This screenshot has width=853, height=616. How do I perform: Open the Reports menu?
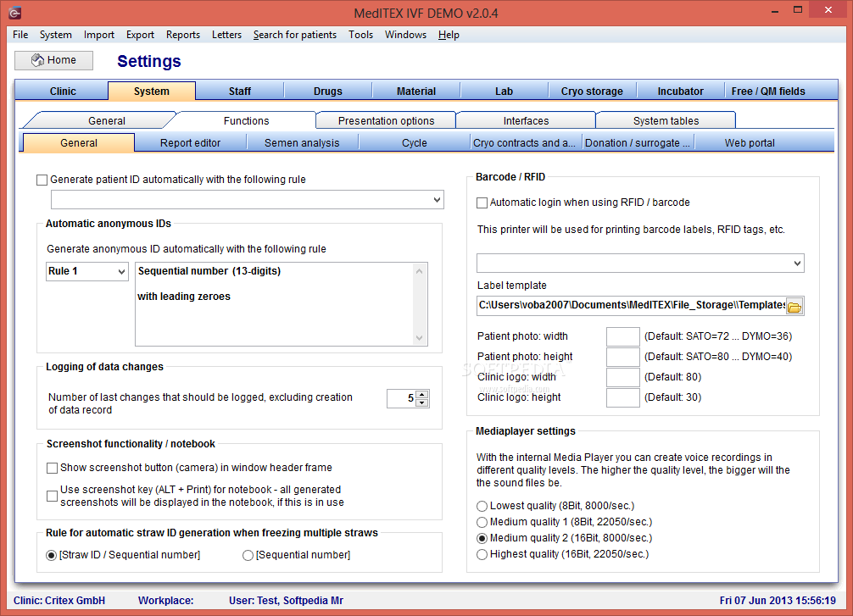tap(183, 35)
